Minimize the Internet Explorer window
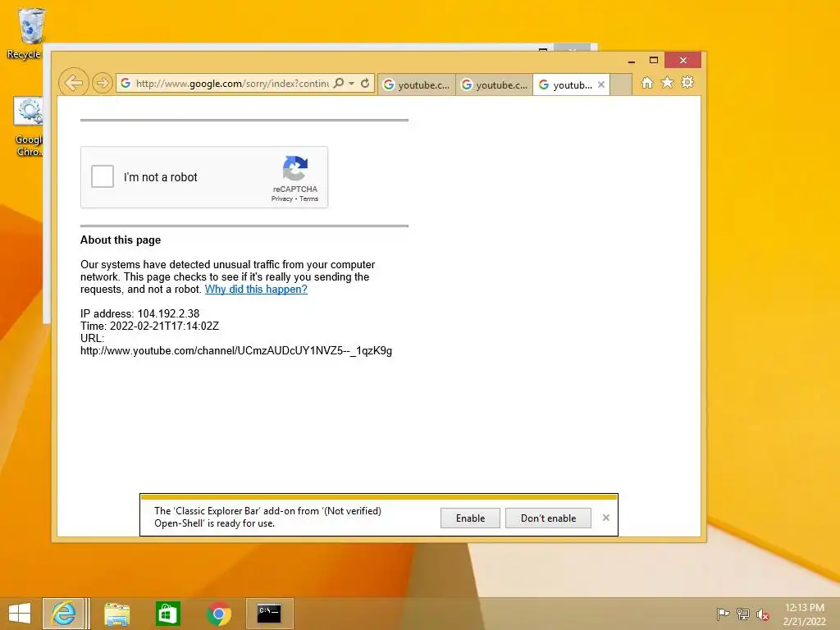 [632, 61]
